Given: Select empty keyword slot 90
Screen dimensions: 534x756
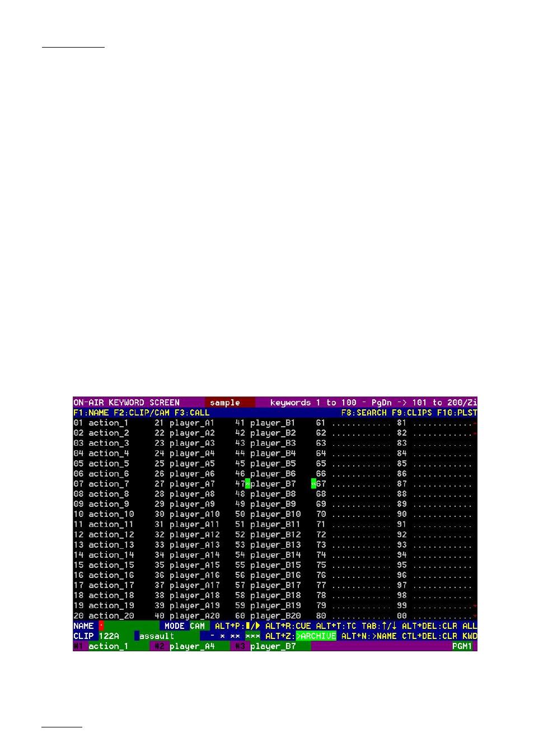Looking at the screenshot, I should click(x=435, y=514).
